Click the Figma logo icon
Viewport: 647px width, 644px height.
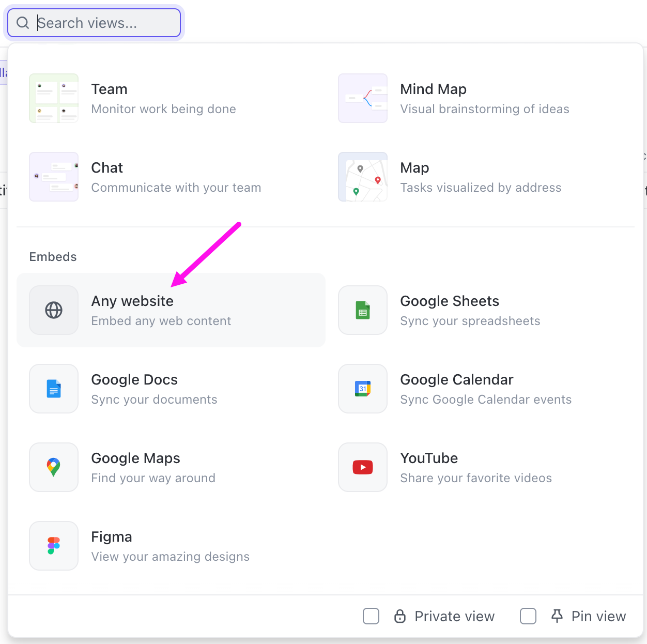coord(53,546)
